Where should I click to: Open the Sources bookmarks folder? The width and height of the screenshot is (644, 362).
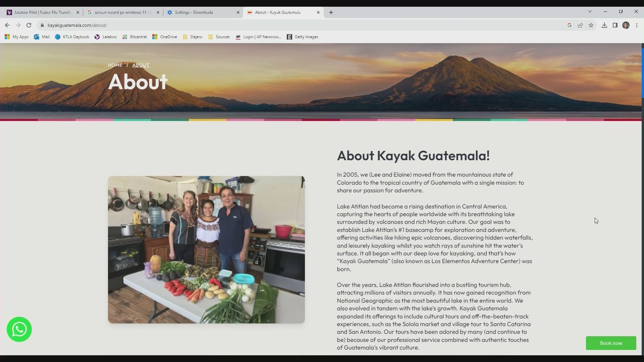pos(219,37)
